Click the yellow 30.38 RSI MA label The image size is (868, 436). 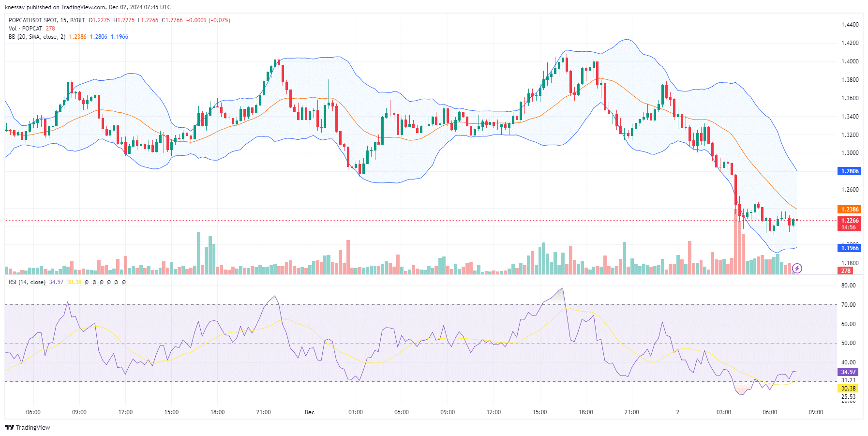click(848, 389)
